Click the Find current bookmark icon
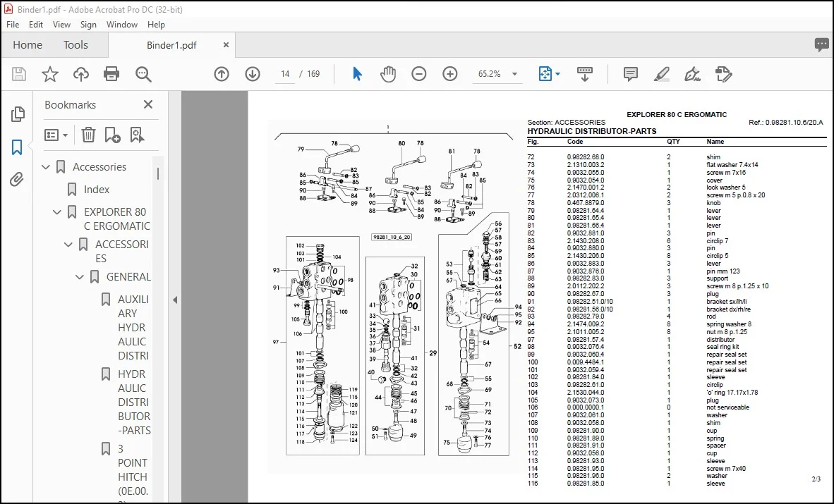The height and width of the screenshot is (504, 834). coord(137,135)
